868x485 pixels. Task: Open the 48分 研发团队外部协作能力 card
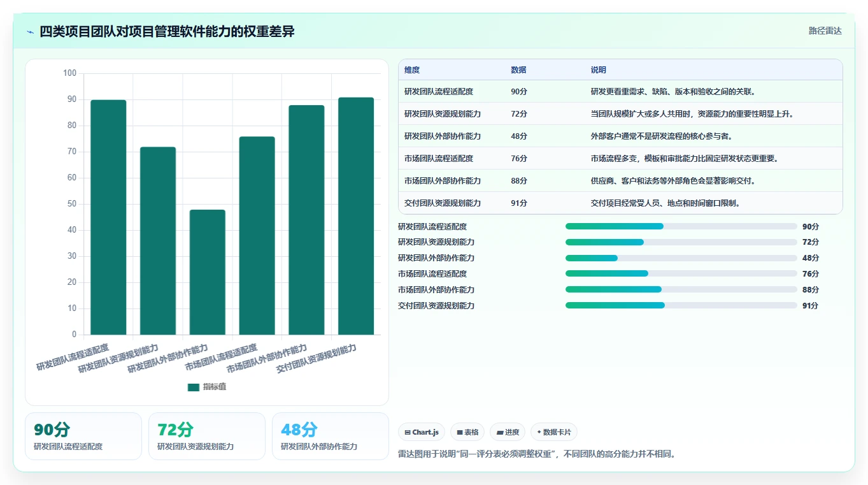(331, 436)
